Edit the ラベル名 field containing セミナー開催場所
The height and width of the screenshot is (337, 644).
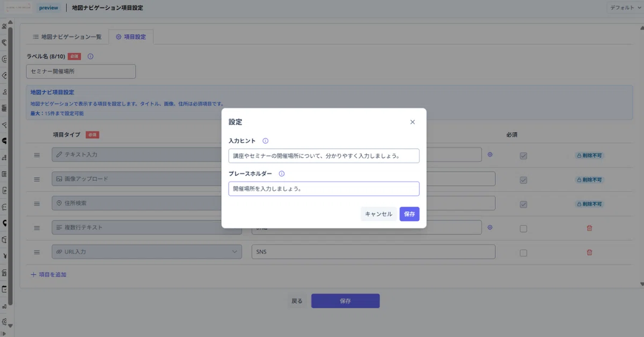pos(81,71)
